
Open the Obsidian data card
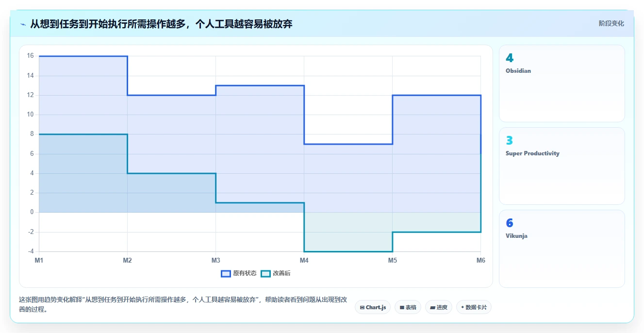tap(561, 83)
